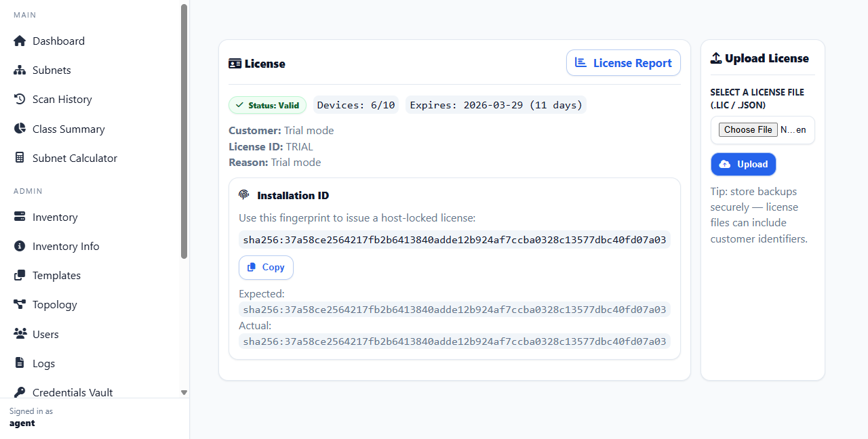This screenshot has width=868, height=439.
Task: Click the Scan History clock icon
Action: point(20,99)
